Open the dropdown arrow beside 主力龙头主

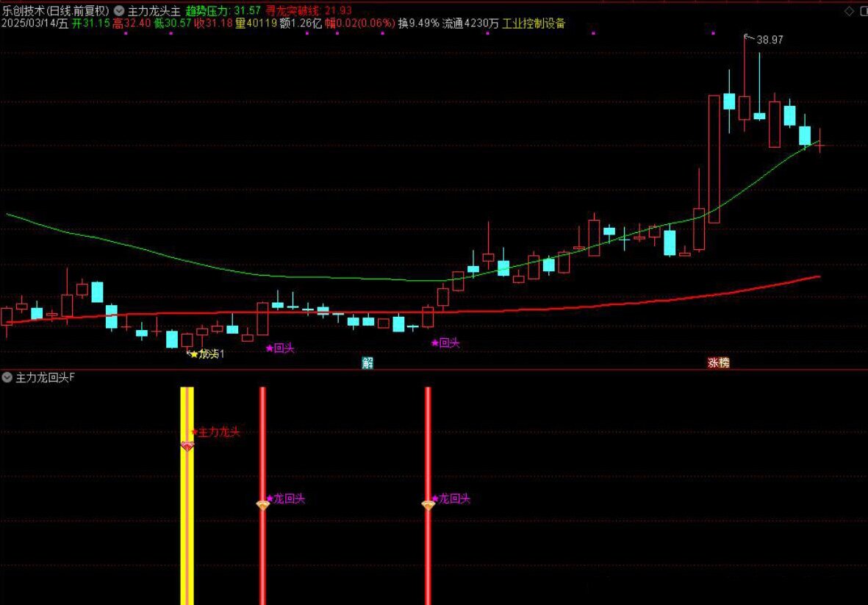(119, 10)
